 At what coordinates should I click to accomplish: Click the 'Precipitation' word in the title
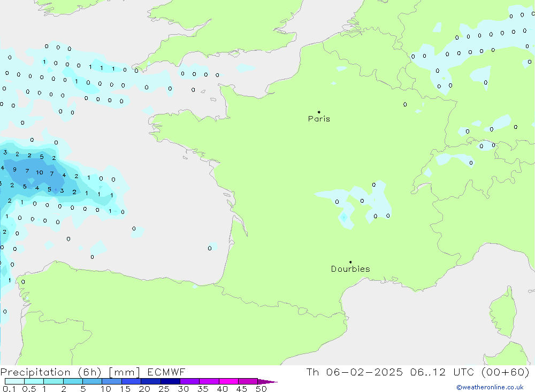tap(35, 372)
